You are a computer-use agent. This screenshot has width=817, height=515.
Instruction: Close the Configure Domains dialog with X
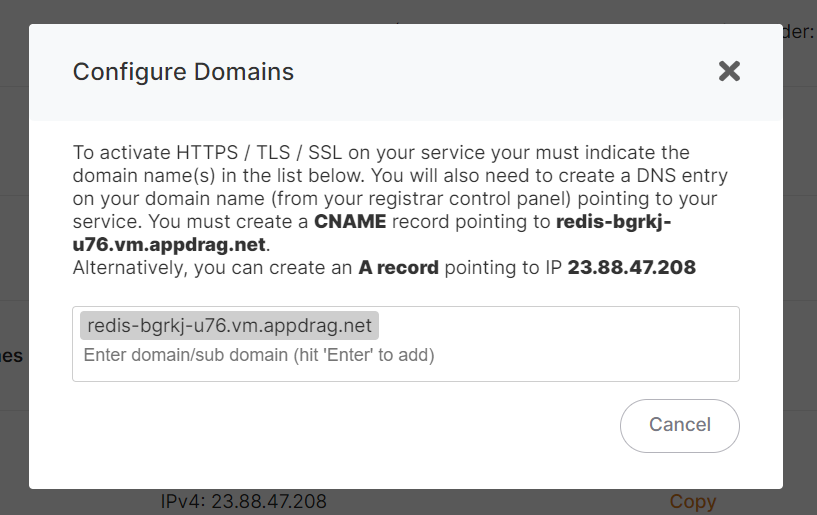click(729, 71)
